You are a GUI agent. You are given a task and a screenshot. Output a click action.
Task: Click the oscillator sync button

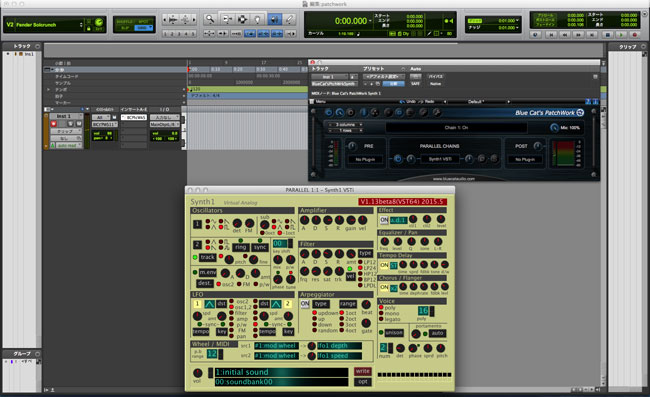point(260,247)
